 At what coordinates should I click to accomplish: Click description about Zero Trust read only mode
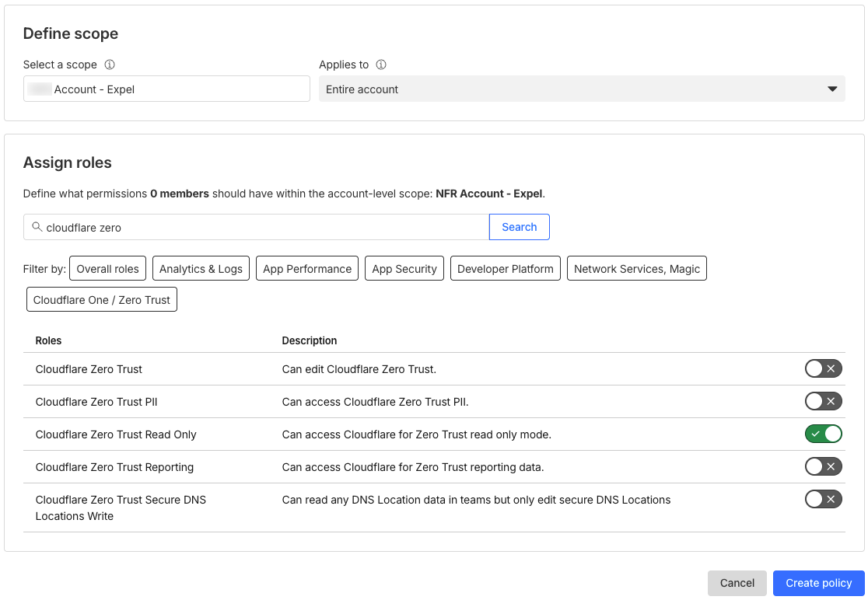(x=417, y=434)
